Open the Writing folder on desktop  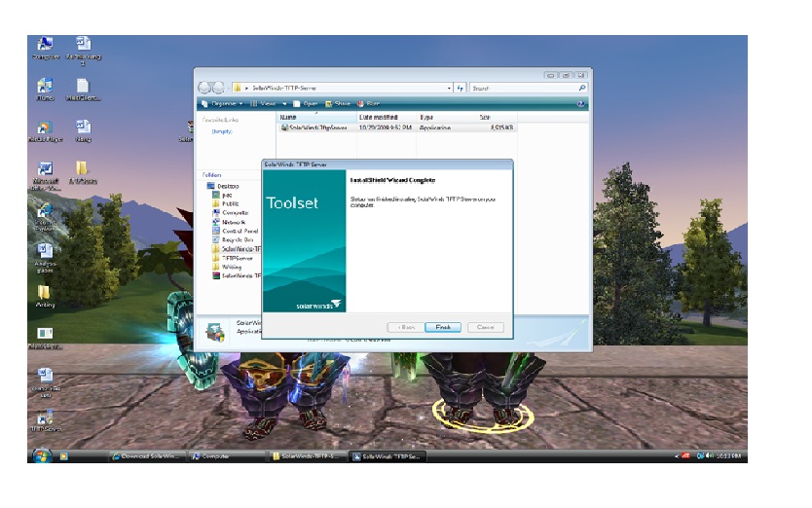[x=46, y=296]
